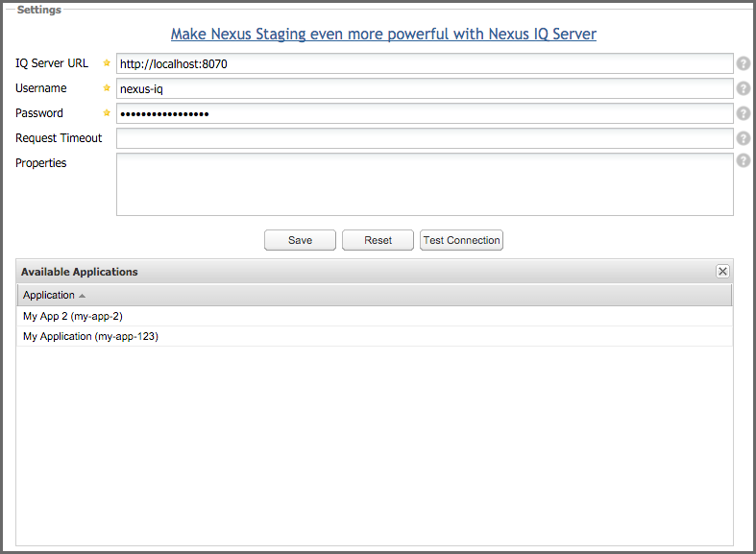
Task: Click the Test Connection button
Action: click(x=461, y=240)
